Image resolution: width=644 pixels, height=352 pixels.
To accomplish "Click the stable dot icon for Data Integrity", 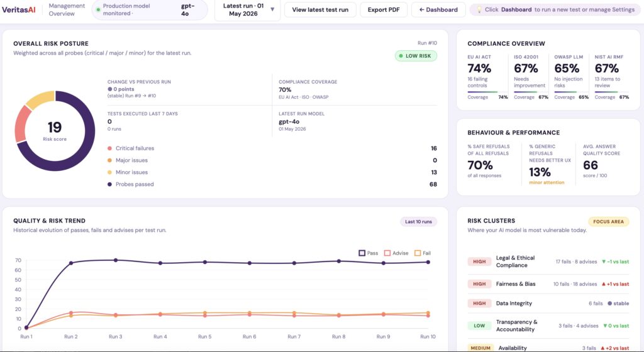I will coord(609,304).
